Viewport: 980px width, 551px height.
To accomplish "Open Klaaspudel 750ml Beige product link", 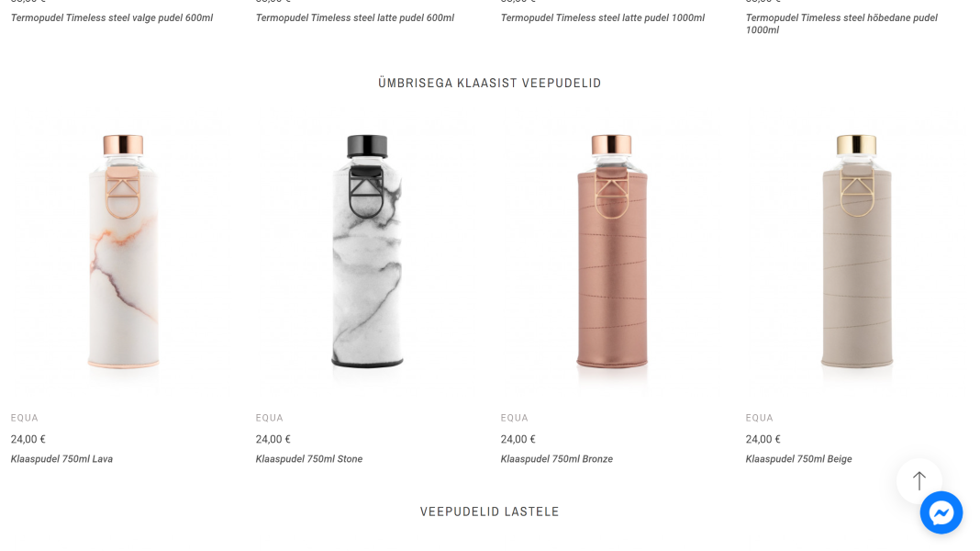I will [x=798, y=459].
